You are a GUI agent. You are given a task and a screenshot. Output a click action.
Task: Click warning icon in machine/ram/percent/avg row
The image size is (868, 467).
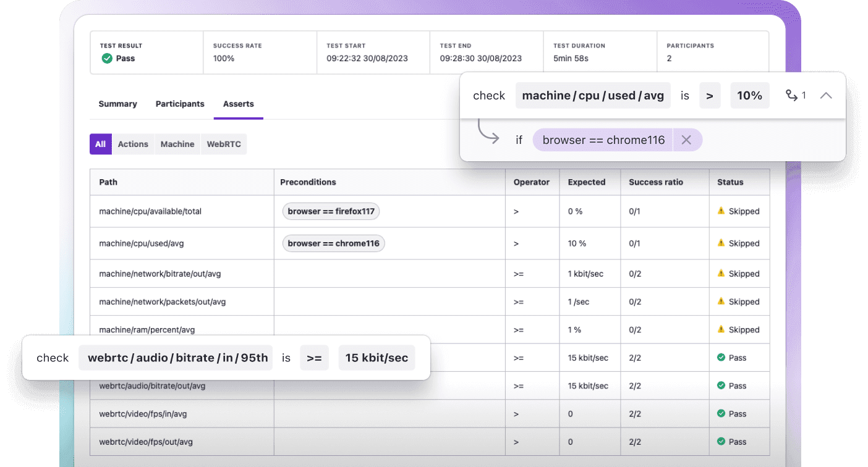(721, 329)
